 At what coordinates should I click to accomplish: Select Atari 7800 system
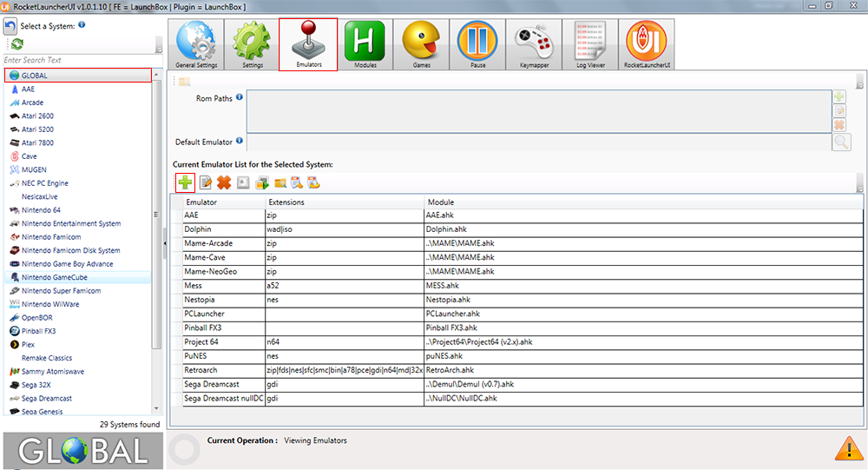77,142
